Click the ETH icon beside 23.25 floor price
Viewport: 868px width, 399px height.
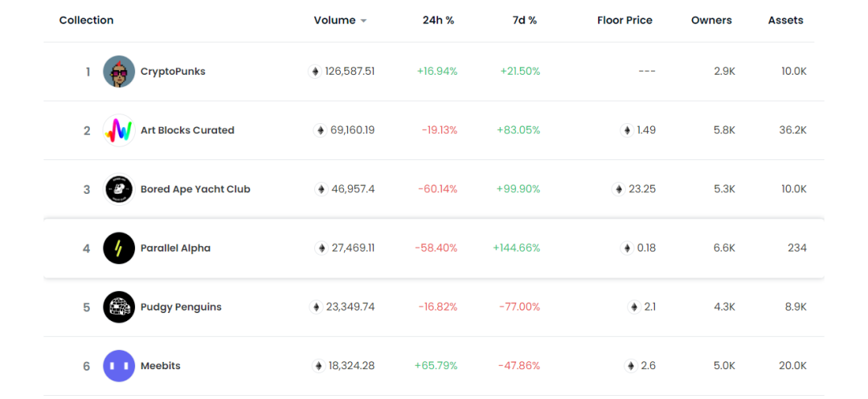pos(619,189)
